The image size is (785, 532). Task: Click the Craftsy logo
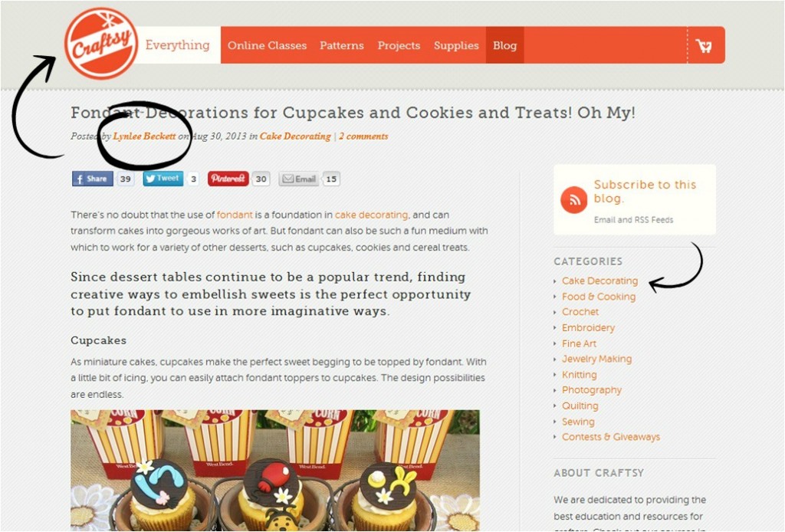[x=102, y=44]
